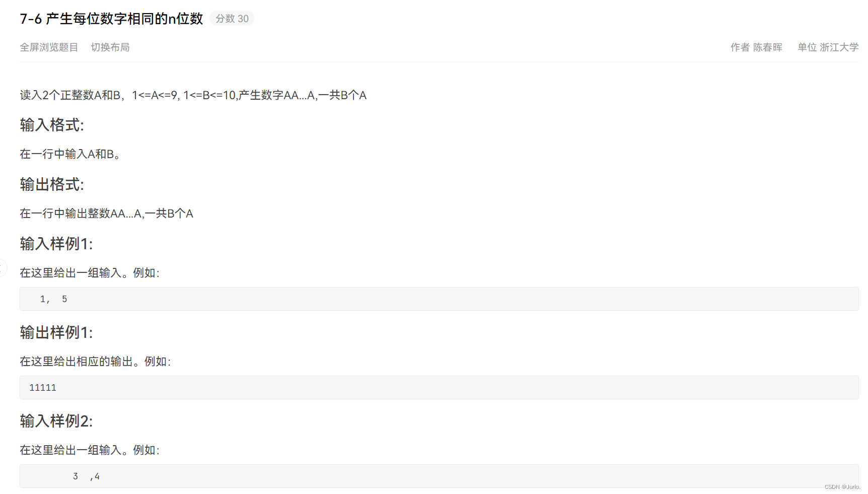
Task: Click the problem title 7-6 产生每位数字相同的n位数
Action: coord(111,19)
